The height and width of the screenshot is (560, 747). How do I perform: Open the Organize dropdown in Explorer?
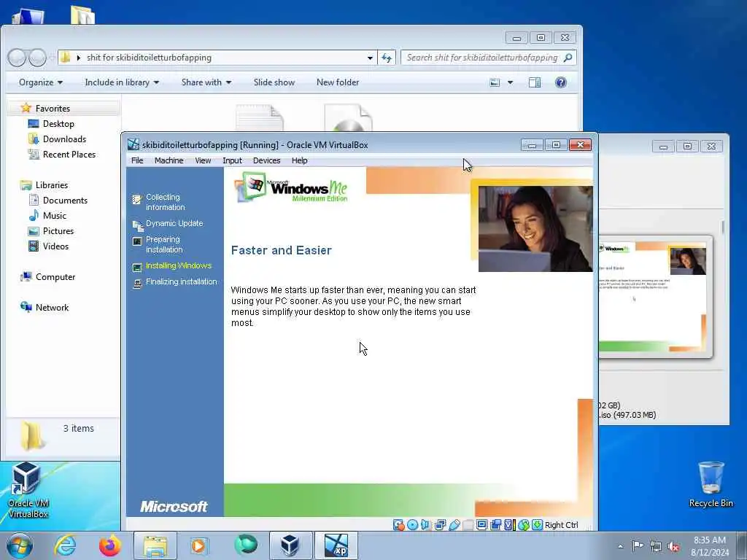41,82
